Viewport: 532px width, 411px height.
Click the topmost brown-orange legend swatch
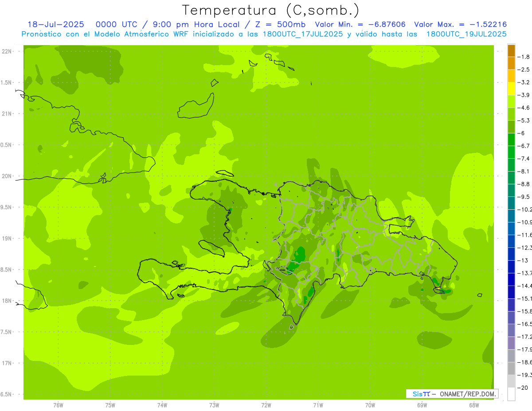(511, 51)
